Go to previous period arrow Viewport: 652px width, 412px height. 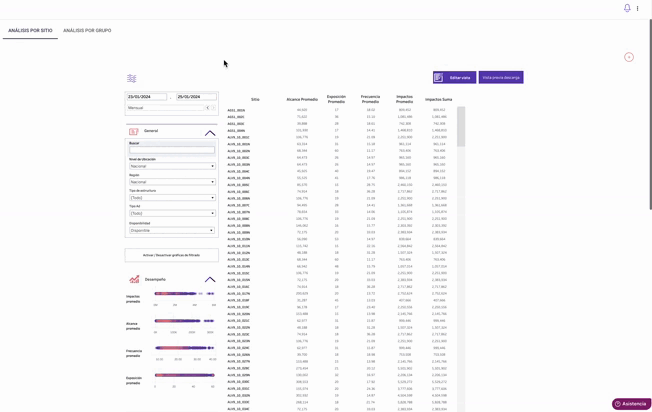coord(207,108)
